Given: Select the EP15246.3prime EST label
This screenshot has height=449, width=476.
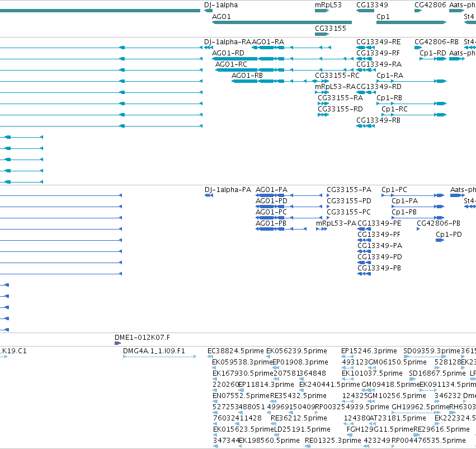Looking at the screenshot, I should coord(369,351).
